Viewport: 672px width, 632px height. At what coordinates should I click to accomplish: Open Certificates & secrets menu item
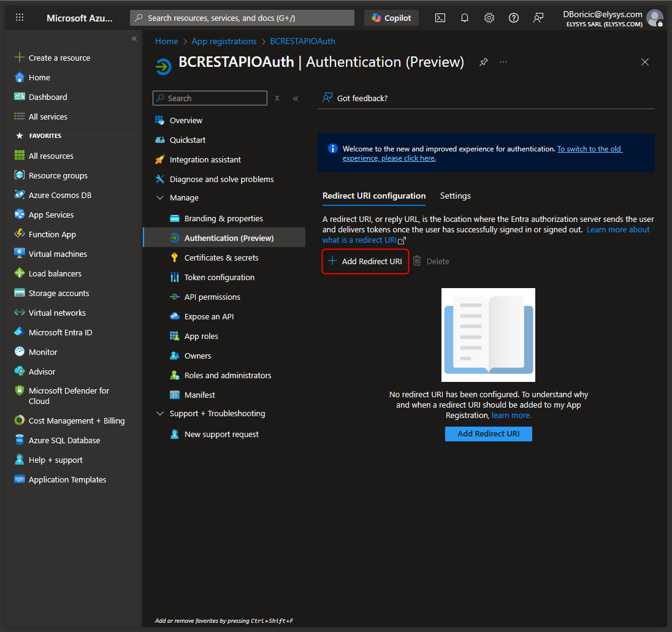[x=221, y=258]
